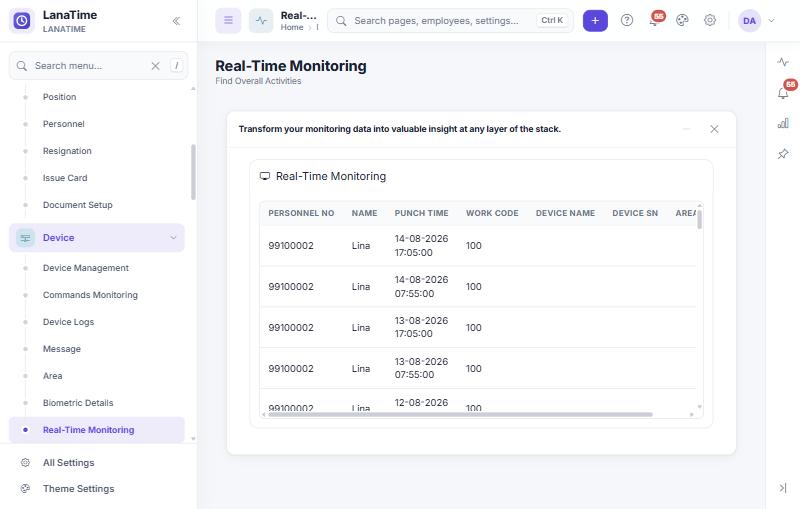The height and width of the screenshot is (509, 800).
Task: Open the Area menu item
Action: [53, 376]
